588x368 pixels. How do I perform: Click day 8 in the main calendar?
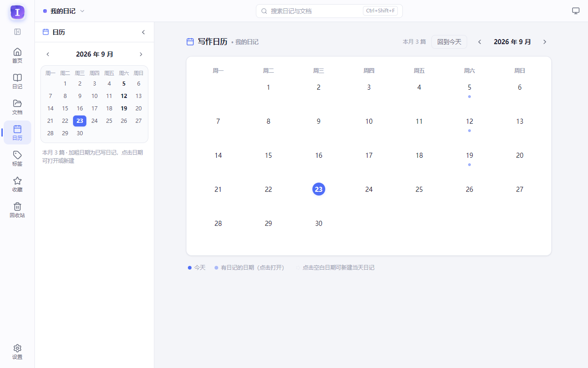(268, 121)
